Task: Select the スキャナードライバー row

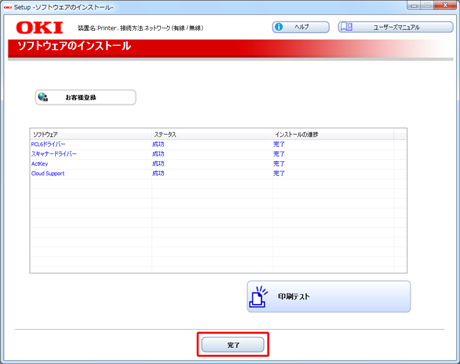Action: 218,154
